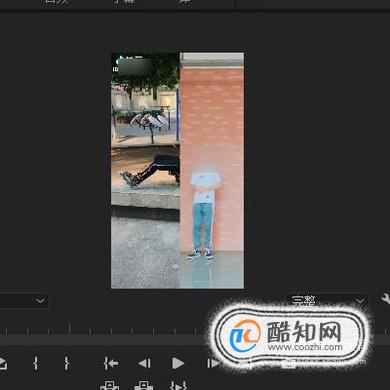The width and height of the screenshot is (390, 390).
Task: Open the wrench settings menu
Action: (386, 299)
